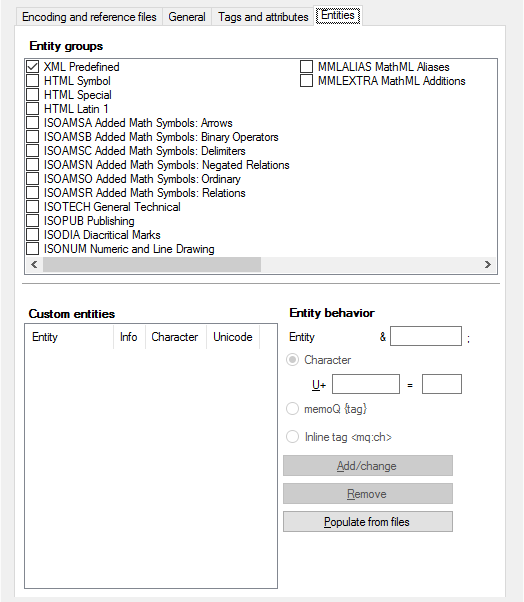Focus the character value field after equals sign
Viewport: 524px width, 602px height.
[x=442, y=384]
